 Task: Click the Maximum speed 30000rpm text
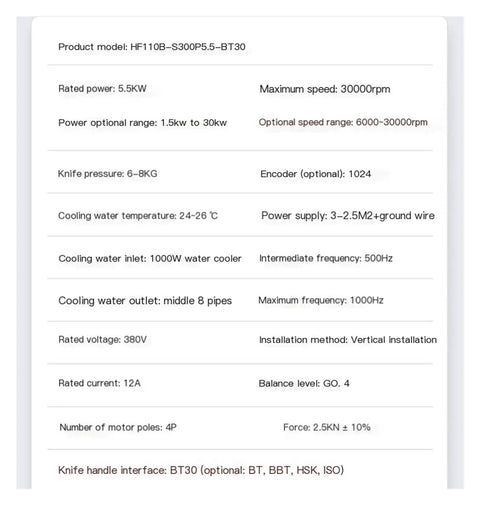pyautogui.click(x=325, y=89)
